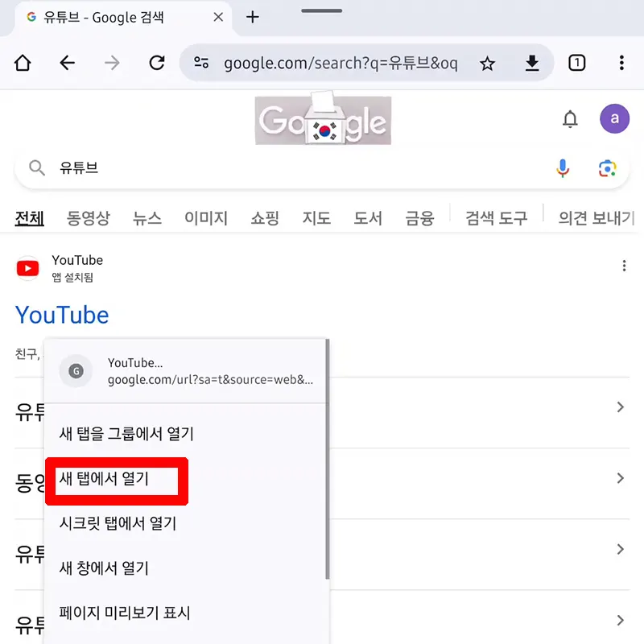Click the search field containing 유튜브

point(322,168)
